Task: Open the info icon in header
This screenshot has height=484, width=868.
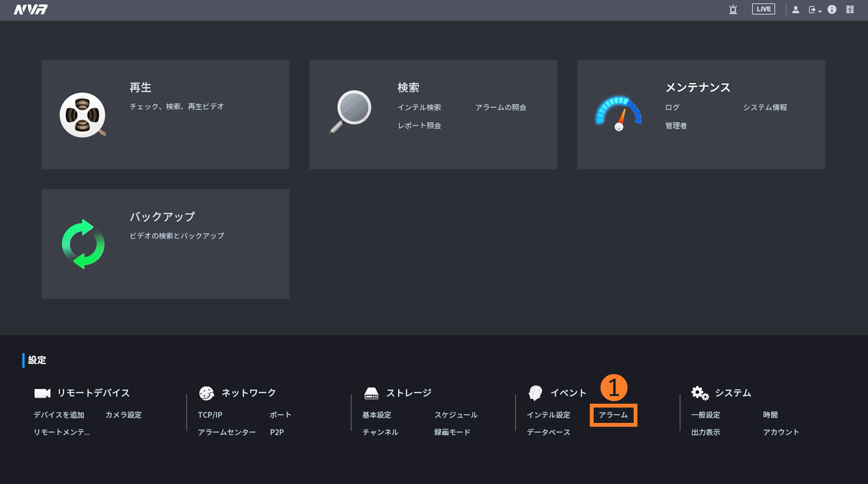Action: coord(831,10)
